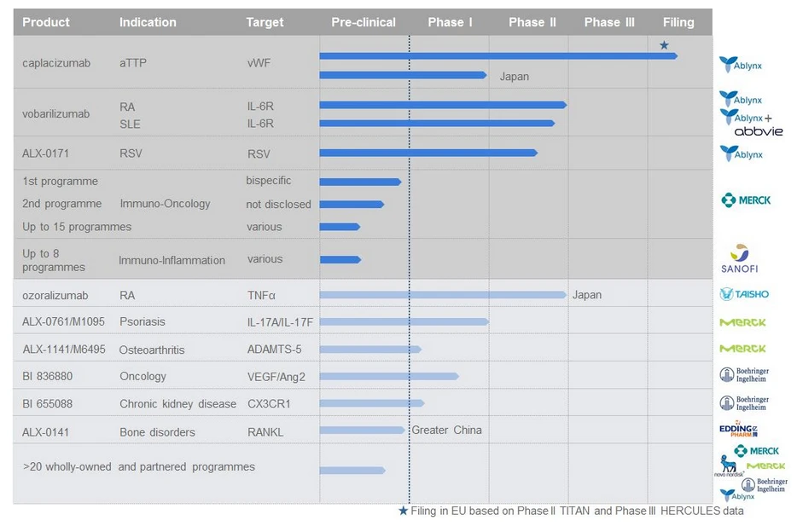Viewport: 797px width, 532px height.
Task: Click the Sanofi logo
Action: pyautogui.click(x=739, y=257)
